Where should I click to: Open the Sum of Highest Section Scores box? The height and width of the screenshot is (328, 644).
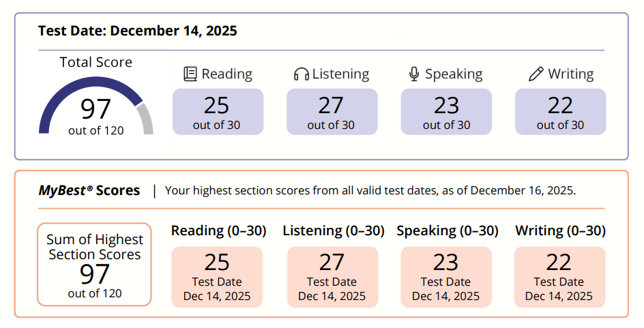[94, 265]
